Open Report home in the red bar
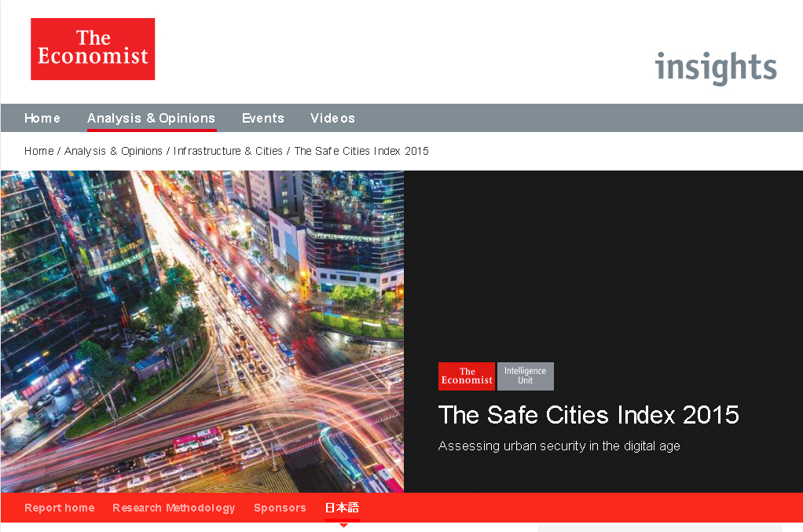Screen dimensions: 803x532 [59, 508]
